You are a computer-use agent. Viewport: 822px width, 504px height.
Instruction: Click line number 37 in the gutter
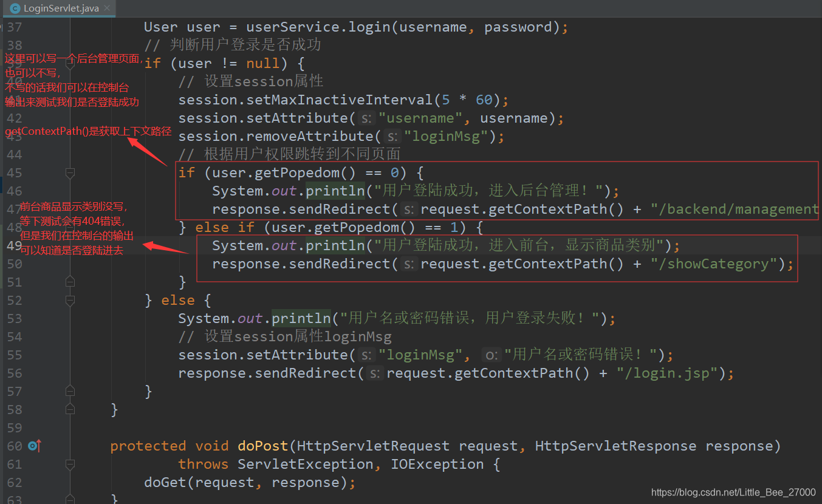[15, 27]
